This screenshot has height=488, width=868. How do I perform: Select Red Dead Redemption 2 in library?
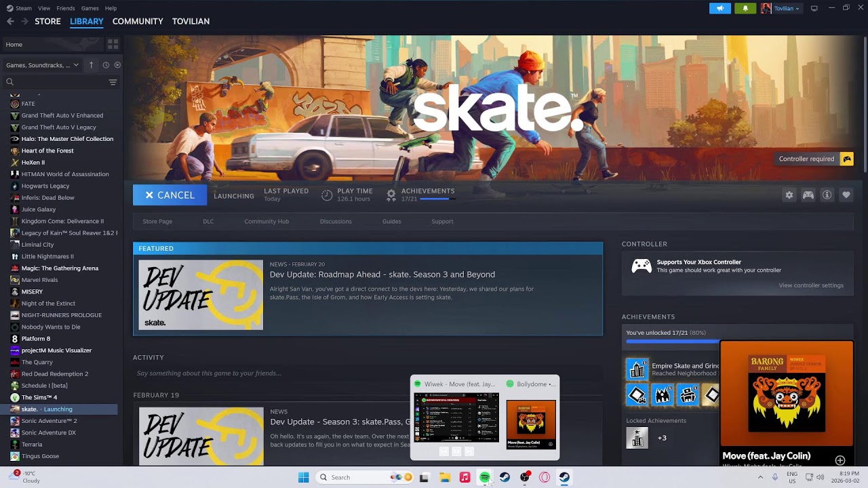click(x=55, y=374)
